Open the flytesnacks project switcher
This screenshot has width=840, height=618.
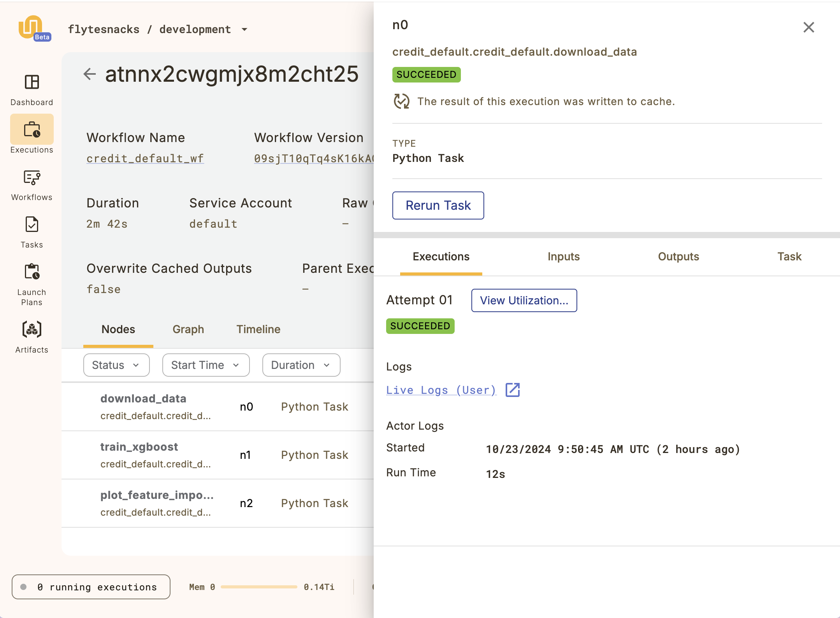point(158,29)
